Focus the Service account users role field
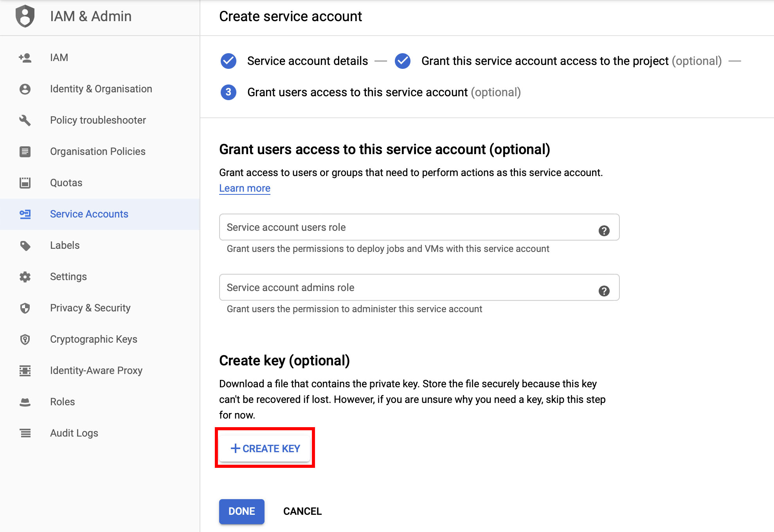This screenshot has width=774, height=532. point(407,227)
